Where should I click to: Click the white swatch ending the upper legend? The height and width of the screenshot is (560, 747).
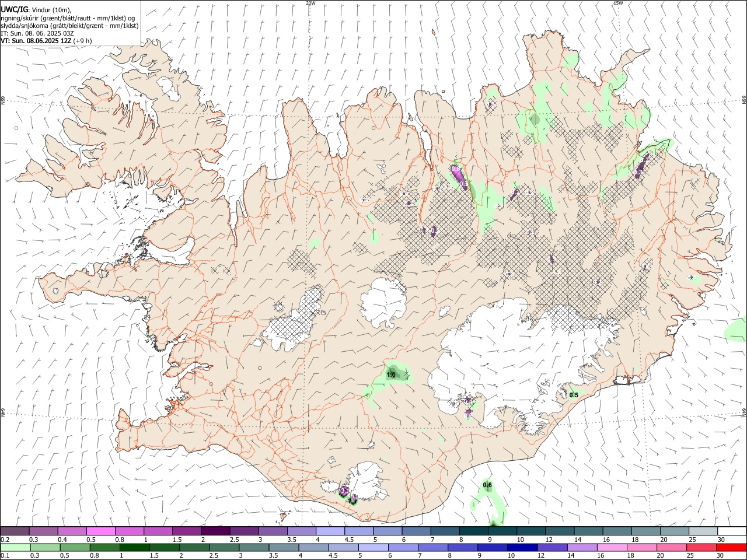pos(731,531)
